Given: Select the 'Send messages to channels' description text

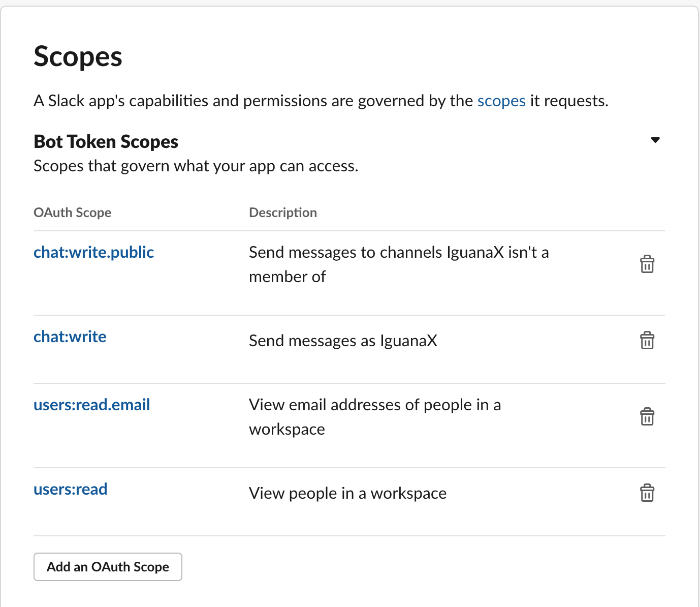Looking at the screenshot, I should point(398,253).
